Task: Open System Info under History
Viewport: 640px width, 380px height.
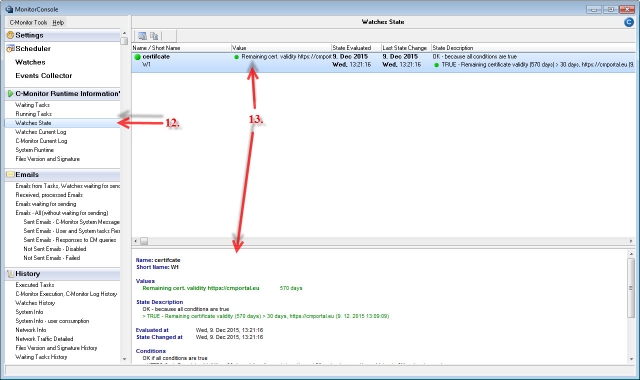Action: coord(29,312)
